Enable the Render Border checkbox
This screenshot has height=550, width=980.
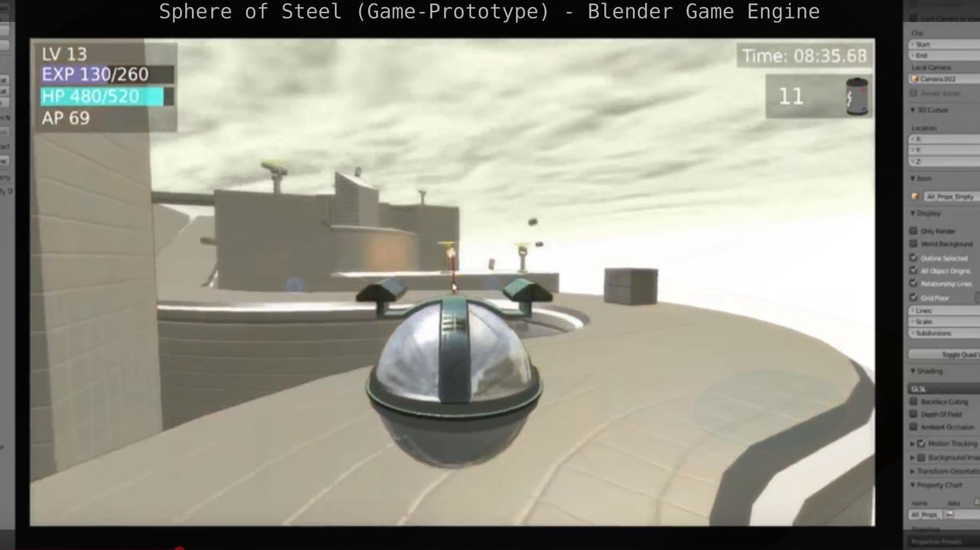click(914, 93)
